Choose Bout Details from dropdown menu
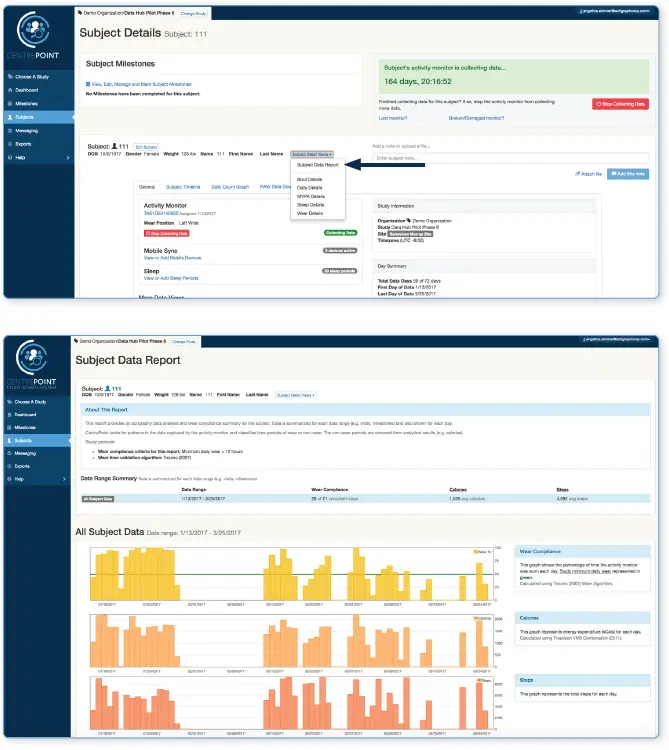The image size is (669, 750). (309, 179)
